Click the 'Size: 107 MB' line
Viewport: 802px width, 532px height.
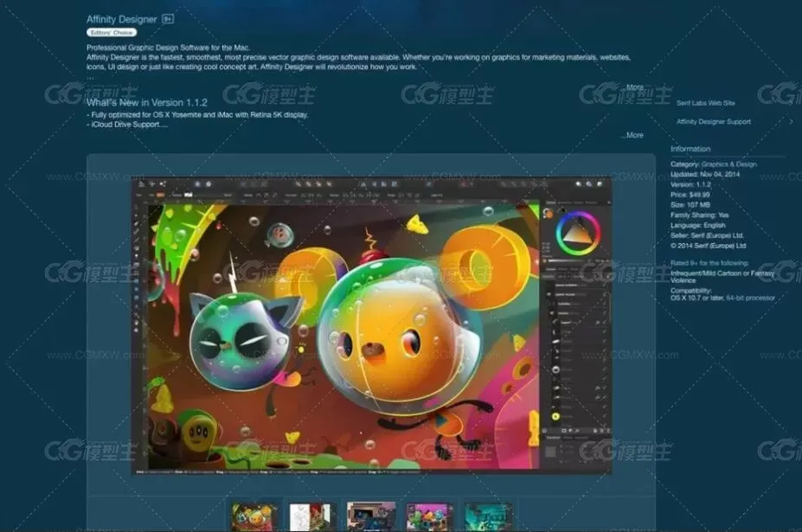(690, 205)
